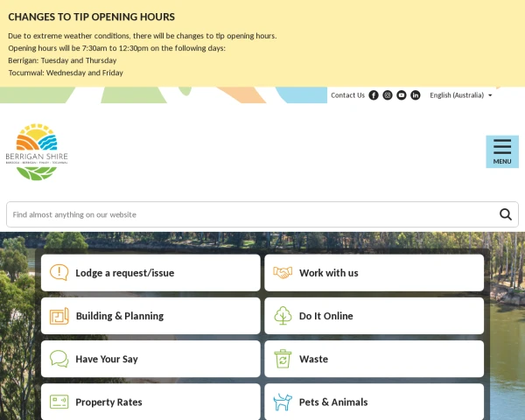Image resolution: width=525 pixels, height=420 pixels.
Task: Click the tree icon beside Do It Online
Action: coord(283,316)
